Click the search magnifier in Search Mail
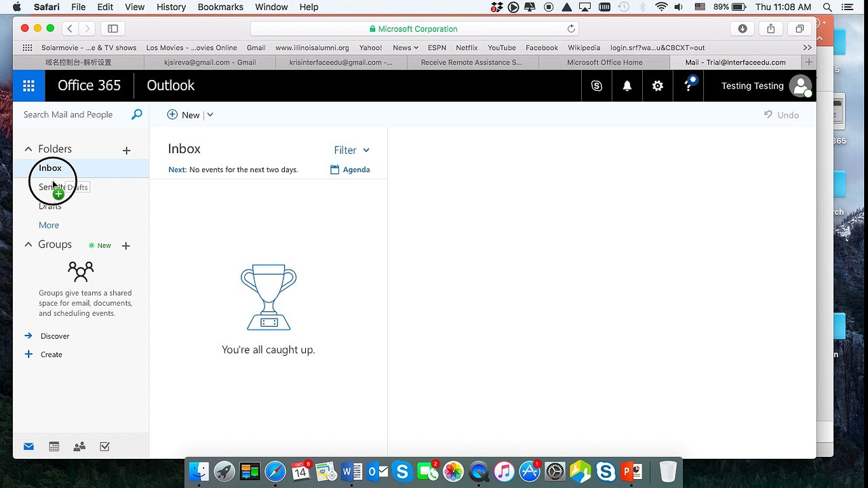Image resolution: width=868 pixels, height=488 pixels. 137,115
